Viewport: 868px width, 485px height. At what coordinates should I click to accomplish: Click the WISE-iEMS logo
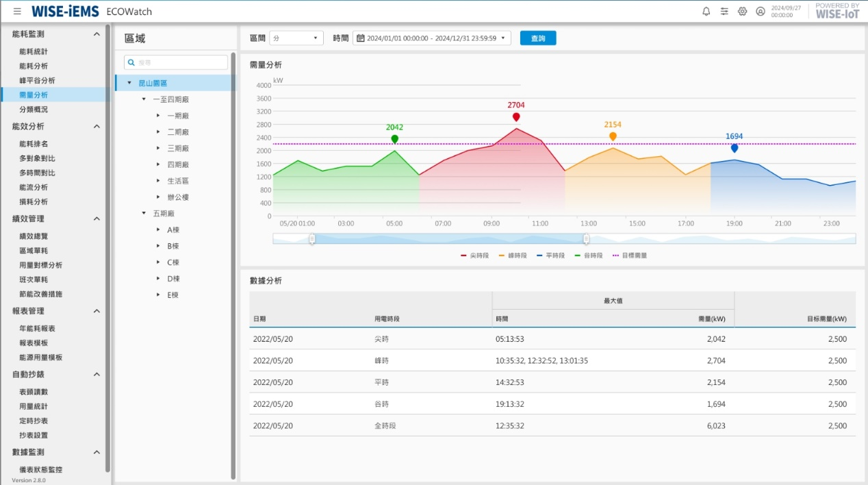point(66,12)
